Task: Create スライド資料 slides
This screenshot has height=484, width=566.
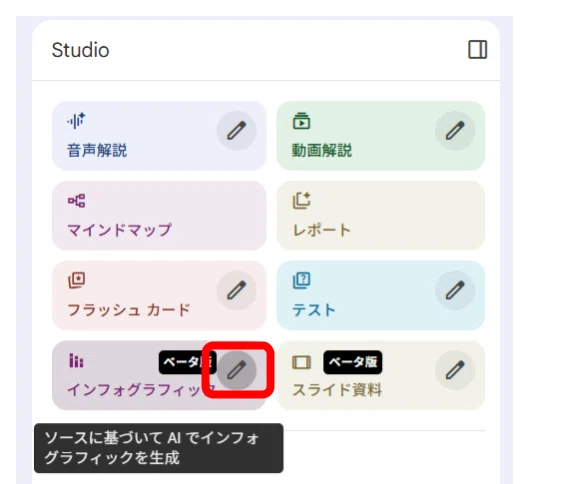Action: click(380, 375)
